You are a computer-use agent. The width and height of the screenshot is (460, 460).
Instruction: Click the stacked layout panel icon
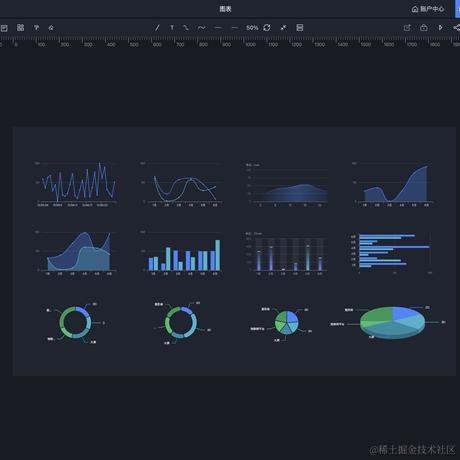[300, 28]
